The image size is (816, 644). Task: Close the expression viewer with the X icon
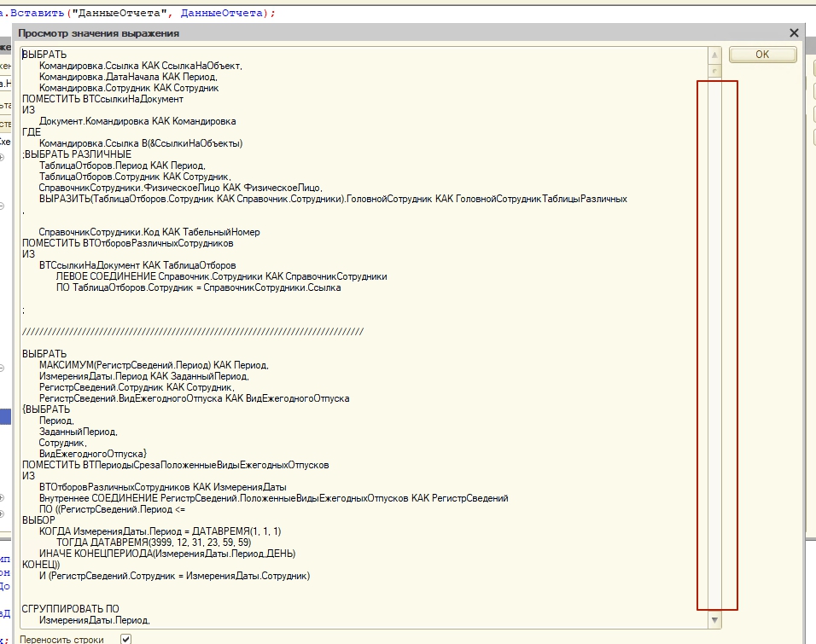click(x=794, y=33)
